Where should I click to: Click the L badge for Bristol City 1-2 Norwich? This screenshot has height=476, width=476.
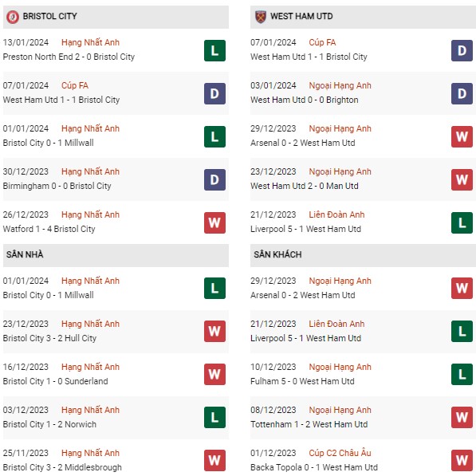[x=214, y=418]
